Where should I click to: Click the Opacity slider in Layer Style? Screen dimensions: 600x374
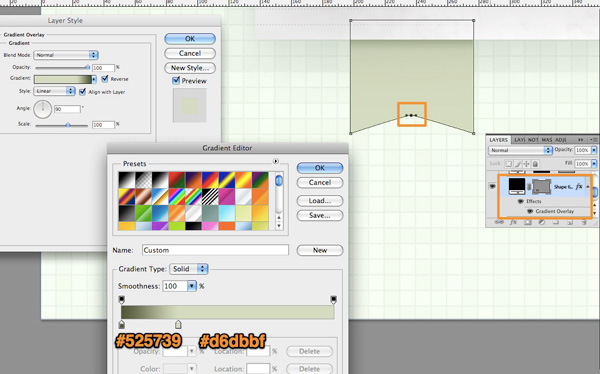pyautogui.click(x=62, y=67)
